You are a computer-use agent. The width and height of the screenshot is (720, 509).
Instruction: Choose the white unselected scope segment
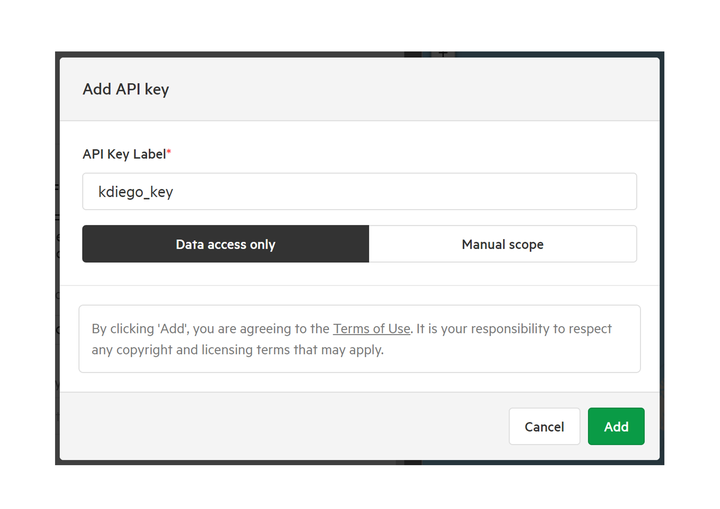coord(503,244)
